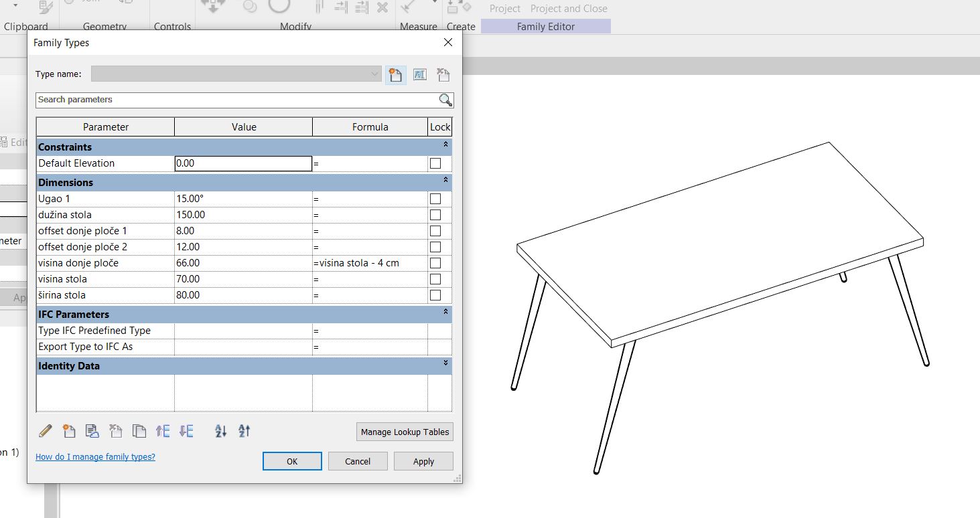The width and height of the screenshot is (980, 518).
Task: Click the Delete Parameter icon in bottom toolbar
Action: tap(116, 431)
